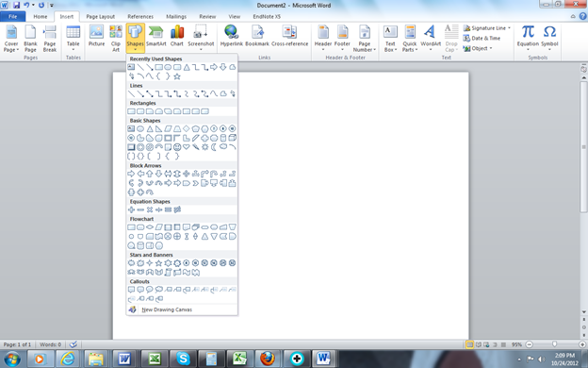Choose the Rounded Rectangle in Rectangles section

(140, 111)
